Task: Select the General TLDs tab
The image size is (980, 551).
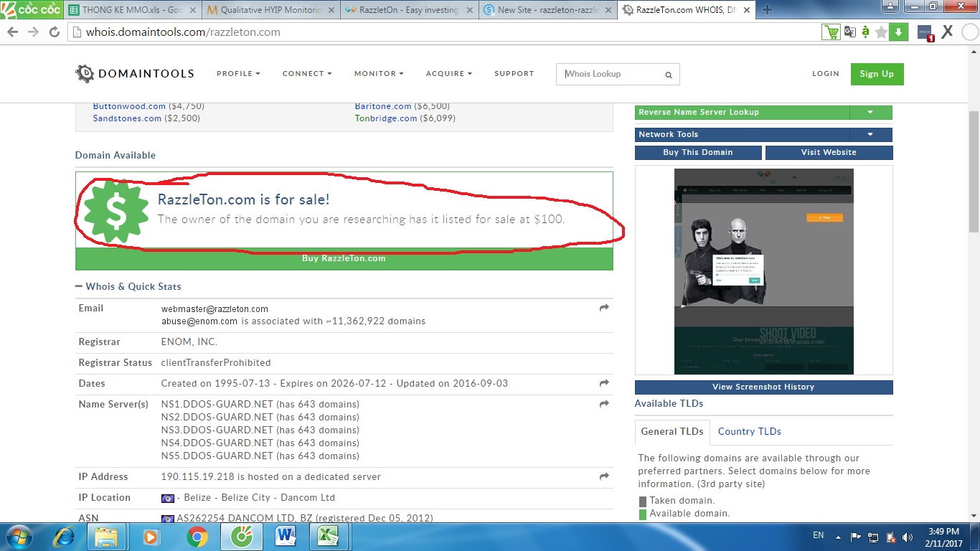Action: (x=672, y=431)
